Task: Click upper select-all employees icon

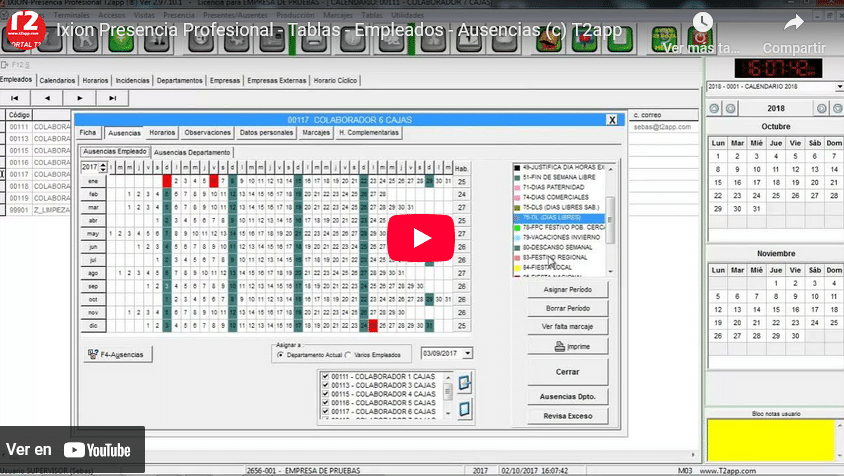Action: 465,383
